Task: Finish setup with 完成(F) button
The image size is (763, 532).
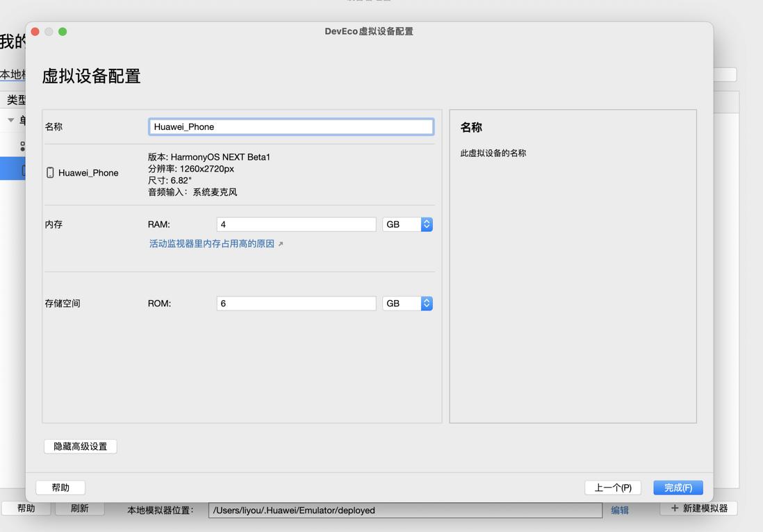Action: (x=678, y=488)
